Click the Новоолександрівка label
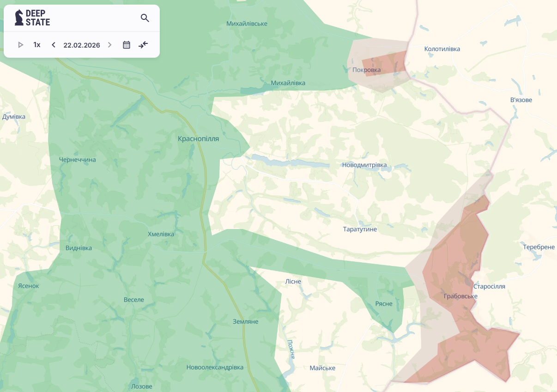 (215, 367)
